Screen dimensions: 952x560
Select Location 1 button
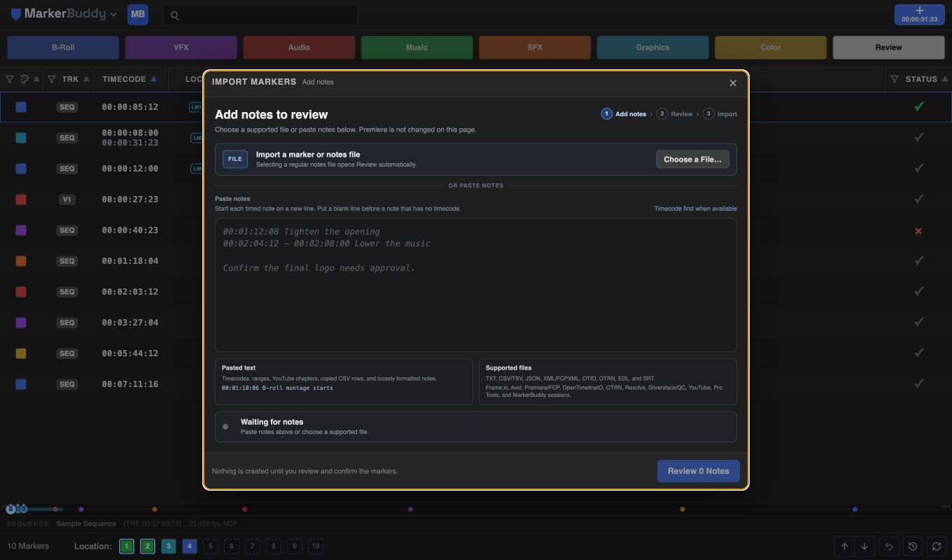127,546
